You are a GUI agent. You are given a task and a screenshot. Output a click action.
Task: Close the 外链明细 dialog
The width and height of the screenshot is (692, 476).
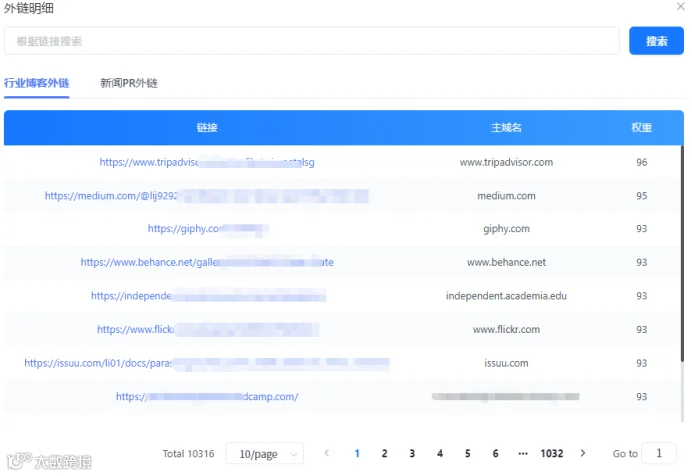681,7
